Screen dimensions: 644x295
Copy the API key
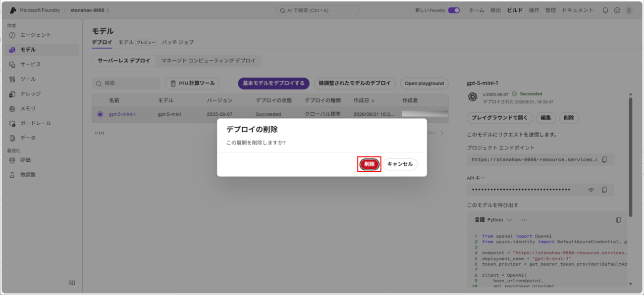point(604,190)
